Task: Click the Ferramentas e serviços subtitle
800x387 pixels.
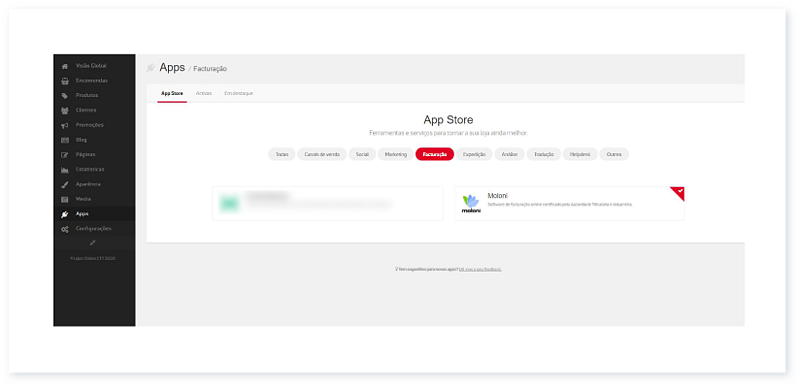Action: [448, 133]
